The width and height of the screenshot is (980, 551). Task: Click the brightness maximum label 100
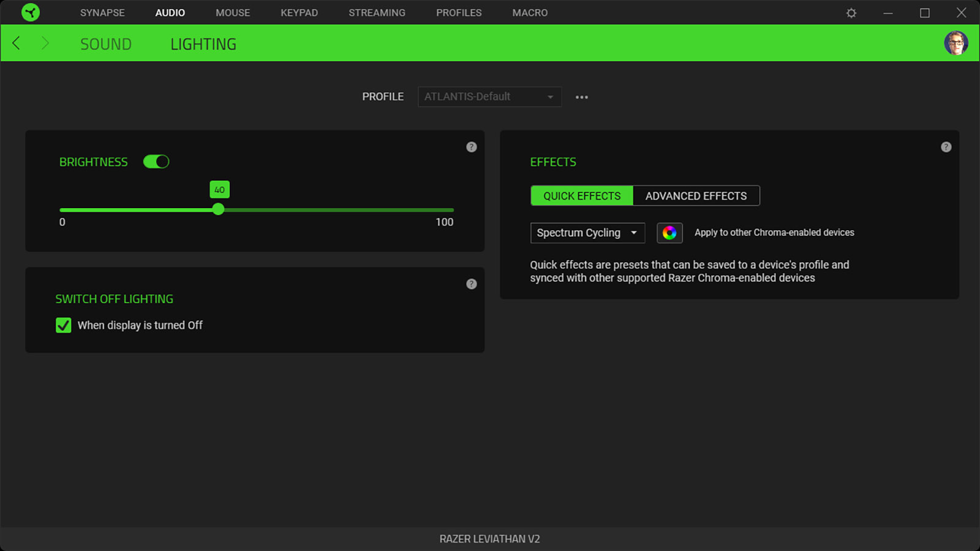(x=445, y=222)
